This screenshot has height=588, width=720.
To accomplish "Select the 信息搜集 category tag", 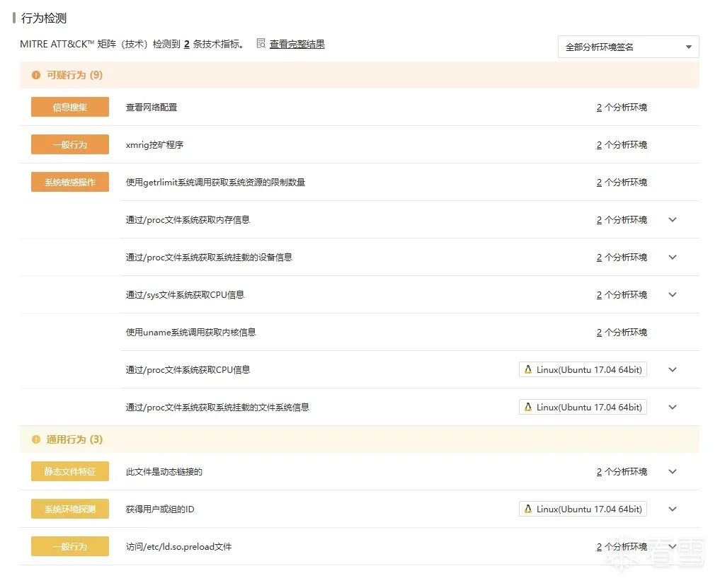I will [70, 108].
